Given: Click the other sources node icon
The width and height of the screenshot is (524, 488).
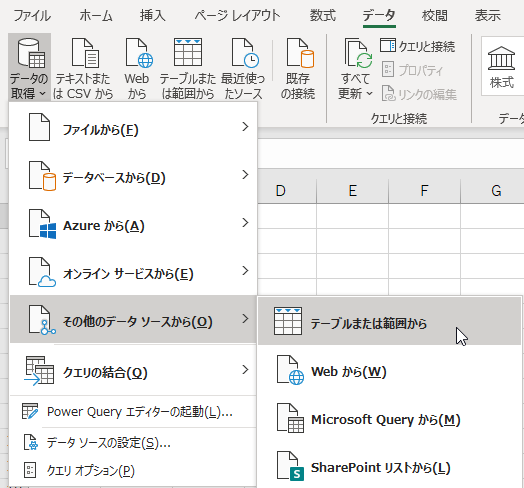Looking at the screenshot, I should pos(42,320).
